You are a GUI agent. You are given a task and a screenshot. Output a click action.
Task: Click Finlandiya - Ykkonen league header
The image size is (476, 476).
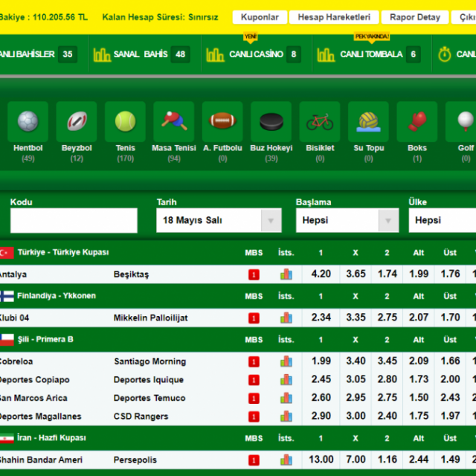57,296
